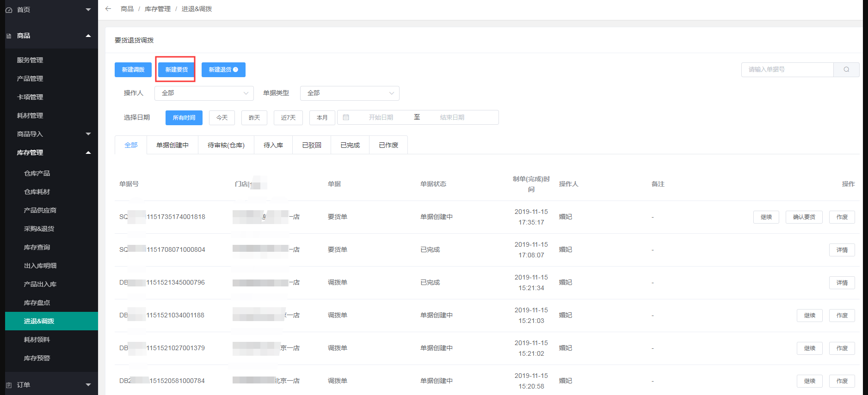This screenshot has width=868, height=395.
Task: Switch to the 全部 status tab
Action: click(131, 145)
